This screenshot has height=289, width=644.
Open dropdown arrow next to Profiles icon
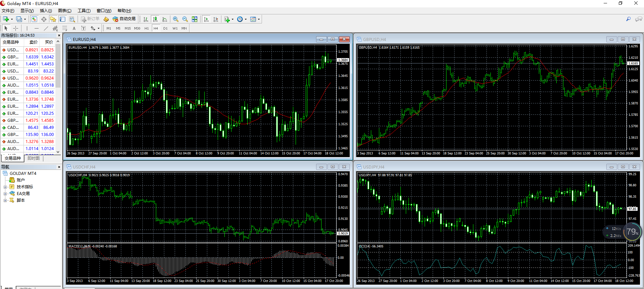[25, 19]
